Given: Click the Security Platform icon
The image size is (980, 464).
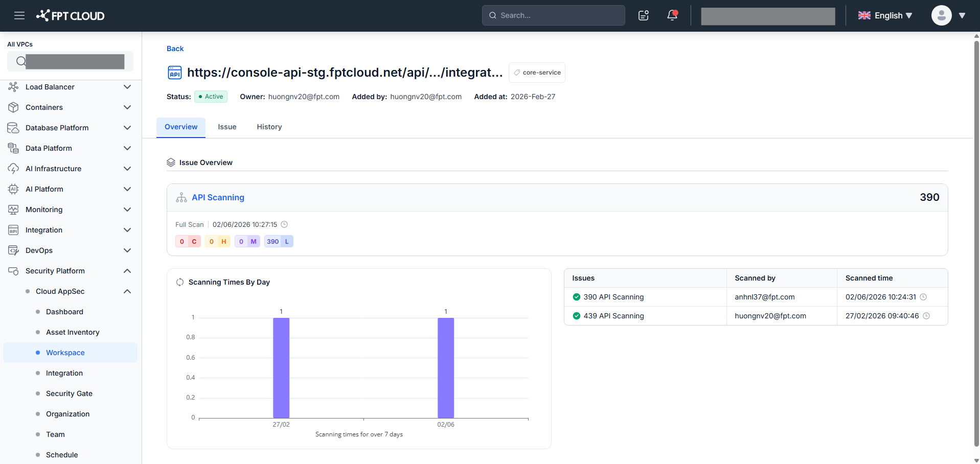Looking at the screenshot, I should tap(13, 271).
